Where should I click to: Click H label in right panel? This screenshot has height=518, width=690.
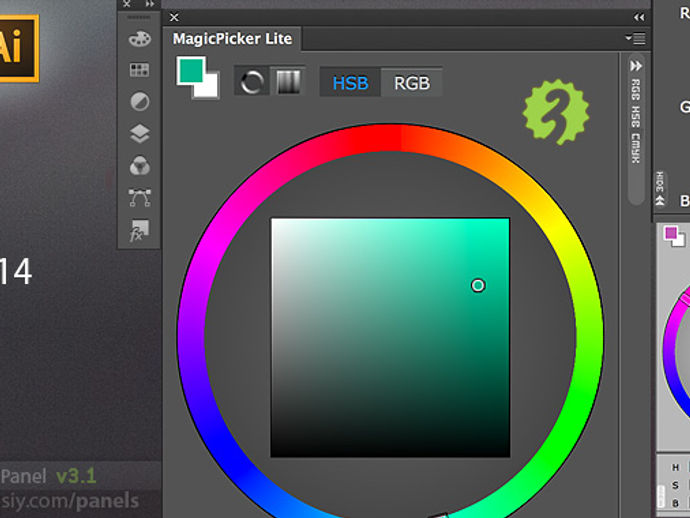[675, 467]
